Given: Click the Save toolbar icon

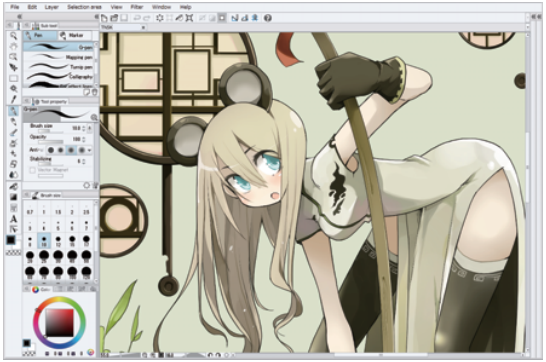Looking at the screenshot, I should click(x=124, y=18).
